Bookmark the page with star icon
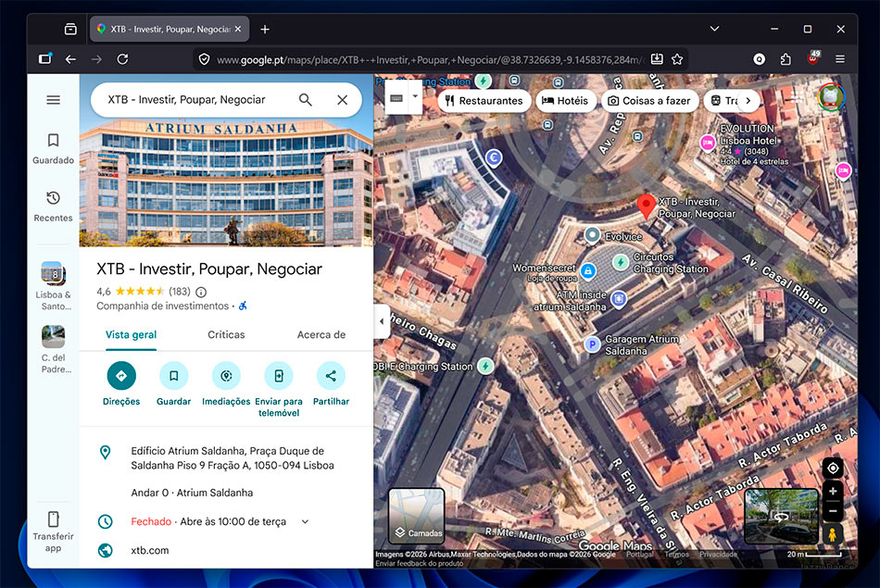This screenshot has height=588, width=880. (677, 59)
